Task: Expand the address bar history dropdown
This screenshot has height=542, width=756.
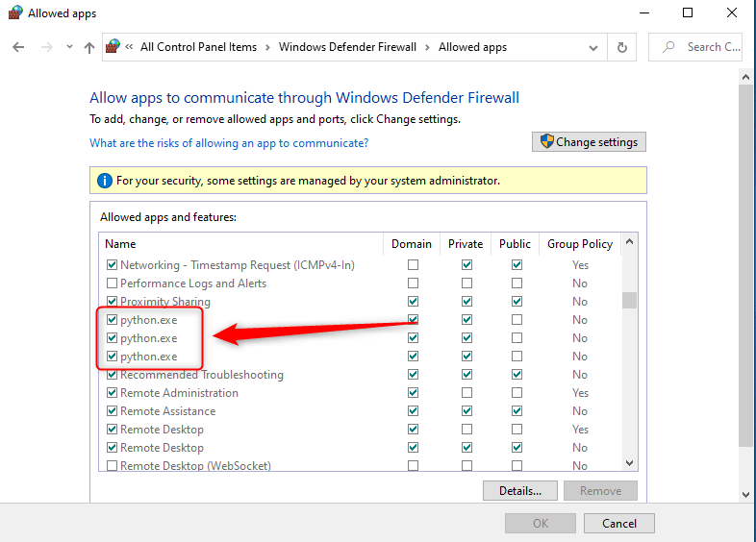Action: [x=593, y=48]
